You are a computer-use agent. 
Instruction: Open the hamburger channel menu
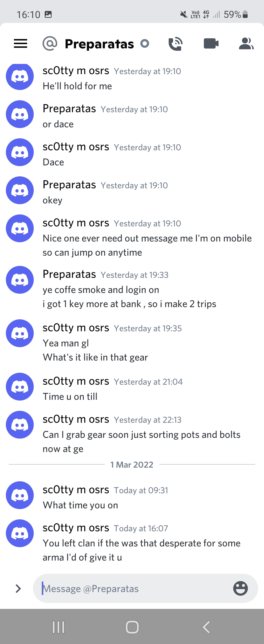[21, 43]
